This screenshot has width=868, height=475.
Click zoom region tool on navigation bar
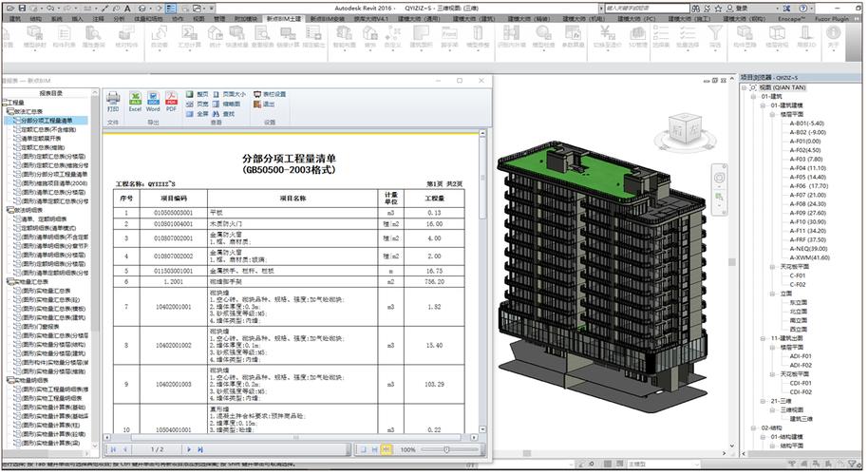point(719,197)
